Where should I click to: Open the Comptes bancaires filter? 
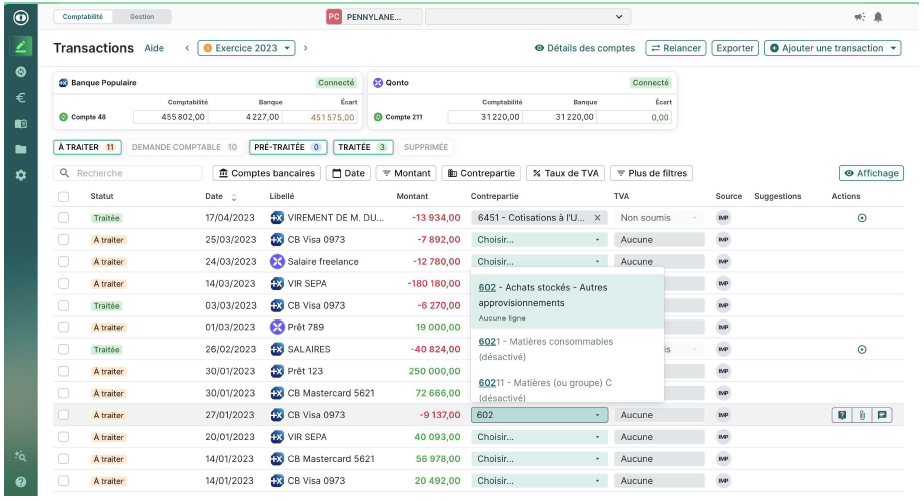tap(266, 173)
